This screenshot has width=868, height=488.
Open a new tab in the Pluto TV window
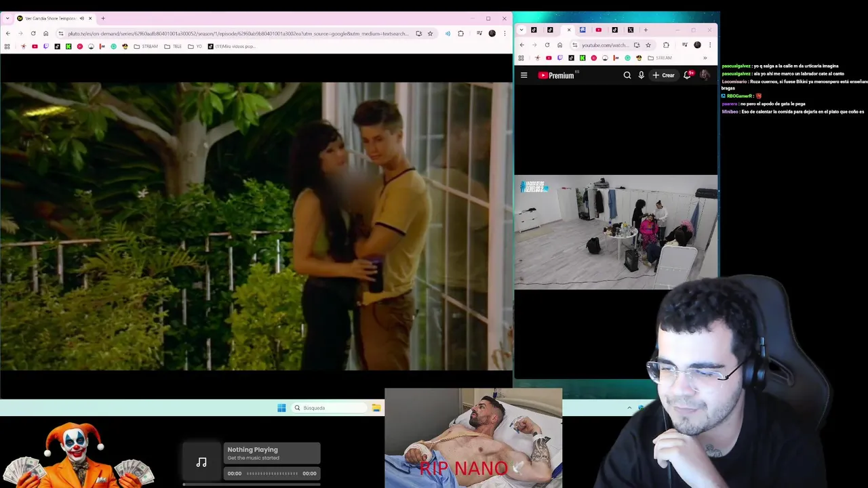103,18
